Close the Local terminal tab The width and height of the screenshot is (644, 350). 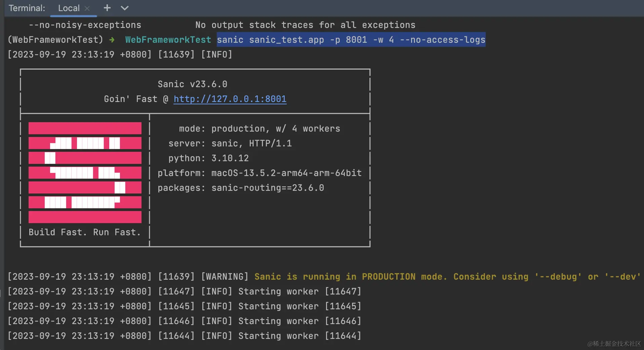coord(87,8)
